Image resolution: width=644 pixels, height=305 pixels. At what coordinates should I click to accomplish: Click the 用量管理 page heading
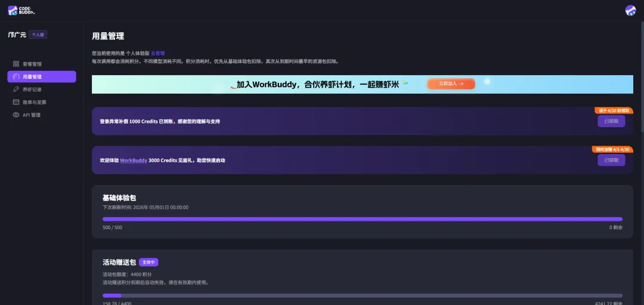coord(108,36)
